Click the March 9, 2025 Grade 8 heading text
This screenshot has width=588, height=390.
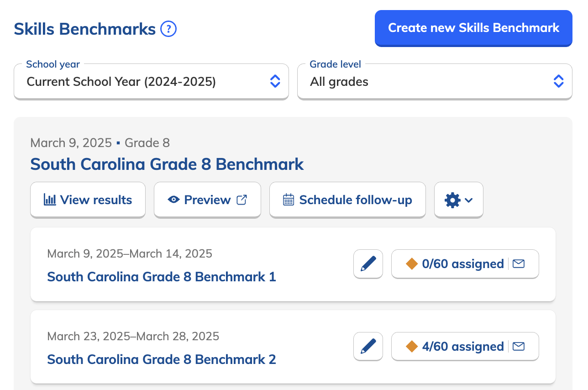pos(100,143)
